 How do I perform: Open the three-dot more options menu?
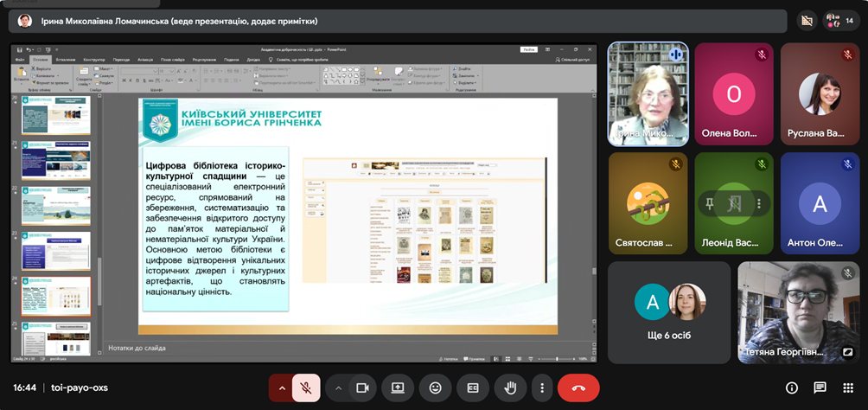pyautogui.click(x=541, y=388)
